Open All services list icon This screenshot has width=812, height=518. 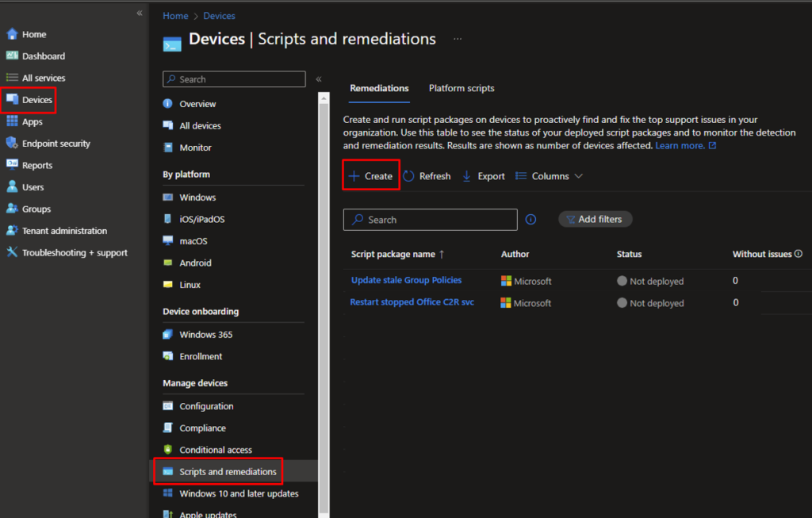click(x=12, y=78)
